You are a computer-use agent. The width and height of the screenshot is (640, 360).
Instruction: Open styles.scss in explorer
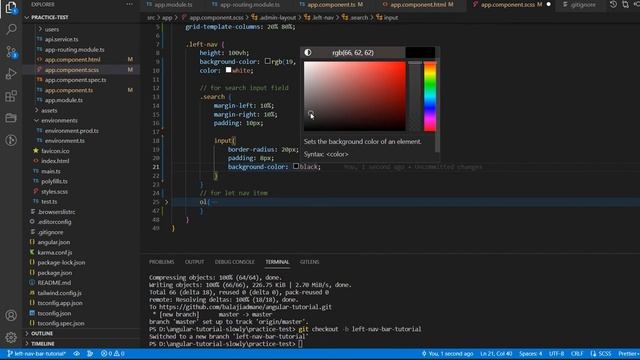click(54, 191)
